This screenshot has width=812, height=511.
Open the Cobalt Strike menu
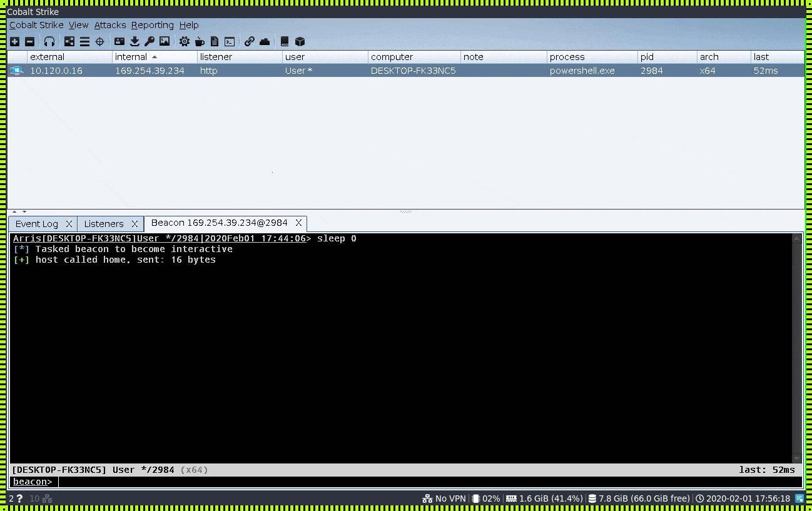point(36,25)
